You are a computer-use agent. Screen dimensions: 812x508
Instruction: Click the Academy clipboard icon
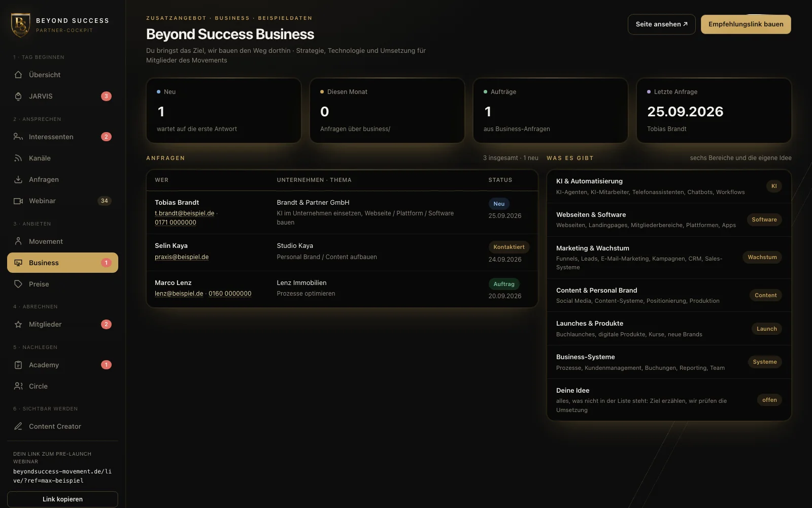(18, 365)
